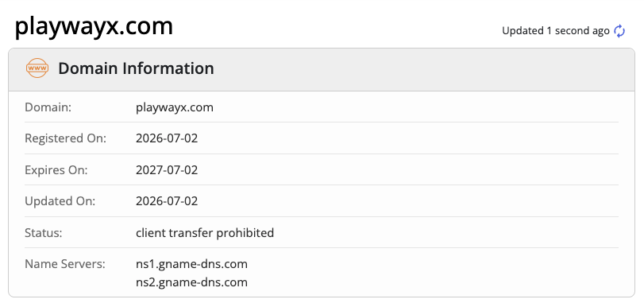Click the Registered On date 2026-07-02
Screen dimensions: 644x307
pyautogui.click(x=167, y=138)
